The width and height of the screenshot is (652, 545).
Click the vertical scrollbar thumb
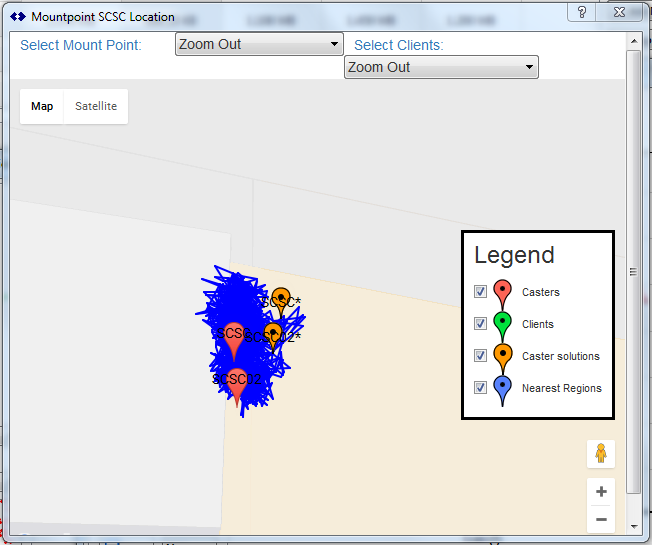tap(634, 272)
